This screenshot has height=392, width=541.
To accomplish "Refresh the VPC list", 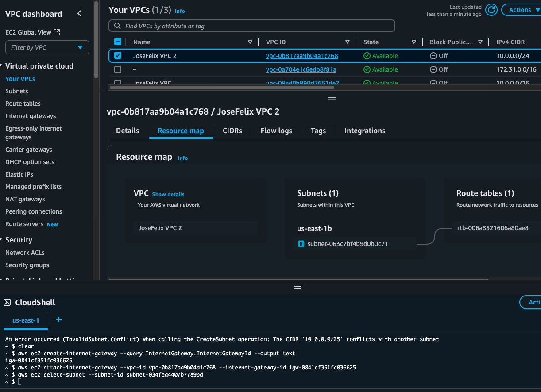I will [491, 10].
